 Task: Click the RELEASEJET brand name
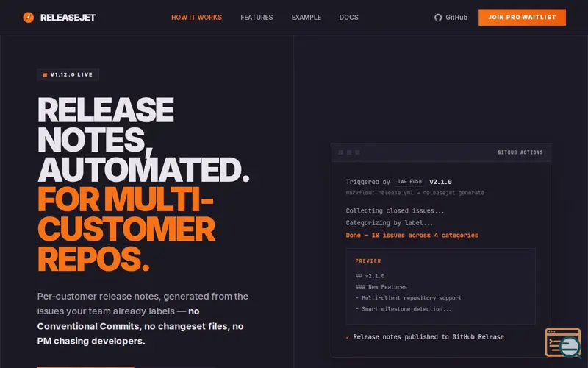[68, 17]
